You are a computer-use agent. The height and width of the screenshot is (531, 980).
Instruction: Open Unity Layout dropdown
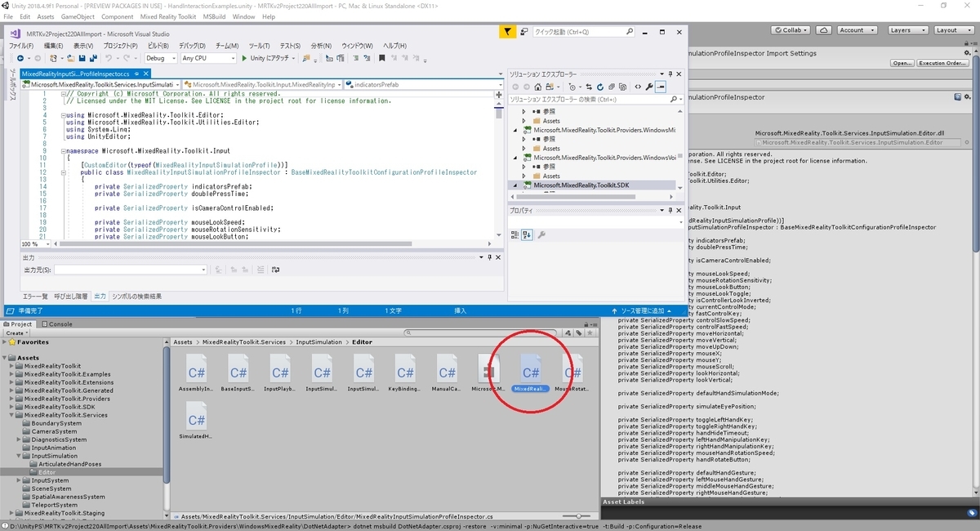pyautogui.click(x=955, y=30)
